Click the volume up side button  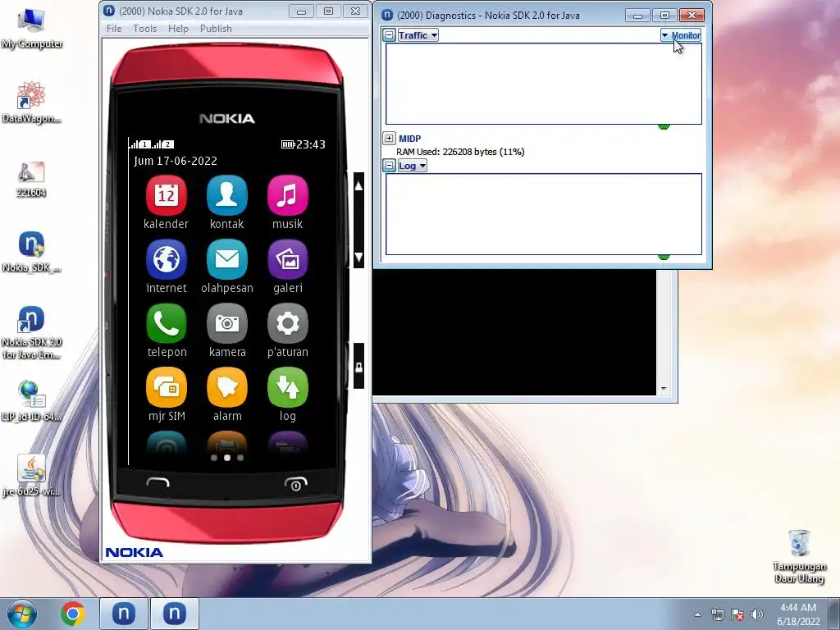point(359,186)
